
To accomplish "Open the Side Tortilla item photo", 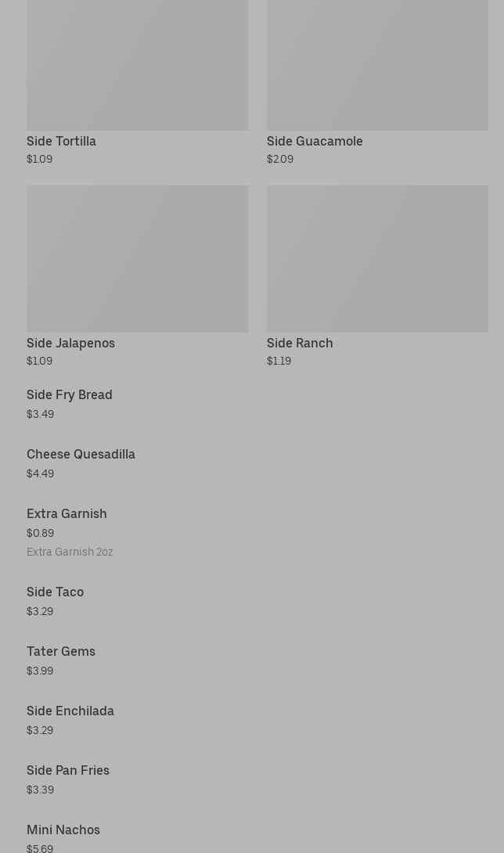I will coord(137,65).
